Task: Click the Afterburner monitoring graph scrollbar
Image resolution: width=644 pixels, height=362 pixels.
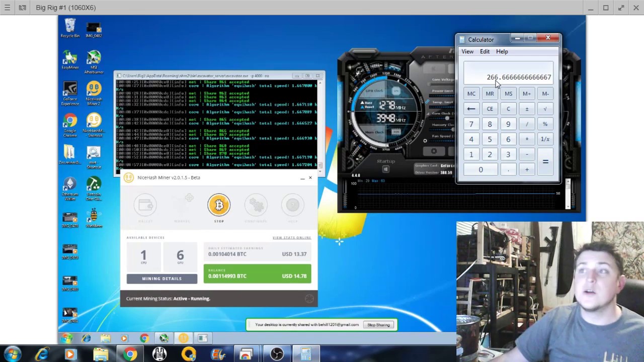Action: 568,193
